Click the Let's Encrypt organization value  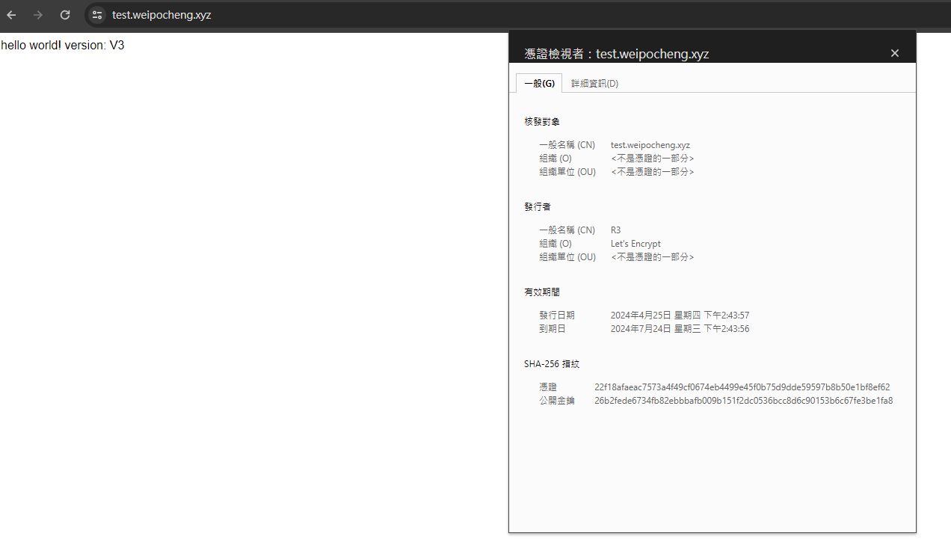pos(635,244)
